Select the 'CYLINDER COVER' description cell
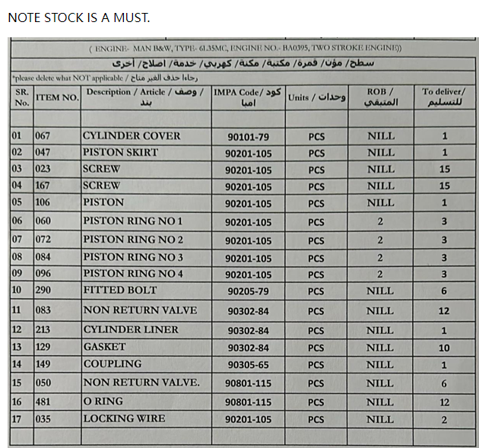The width and height of the screenshot is (479, 448). click(x=132, y=136)
